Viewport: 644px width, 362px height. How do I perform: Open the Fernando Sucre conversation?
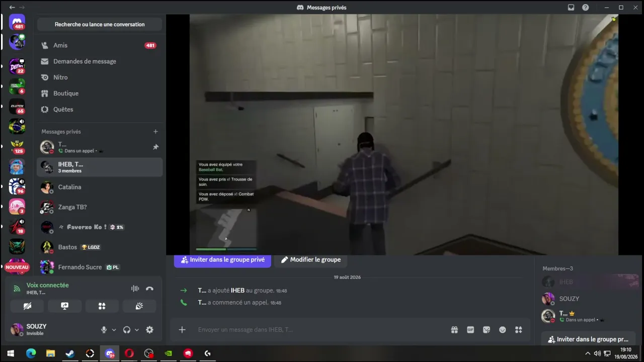coord(100,267)
